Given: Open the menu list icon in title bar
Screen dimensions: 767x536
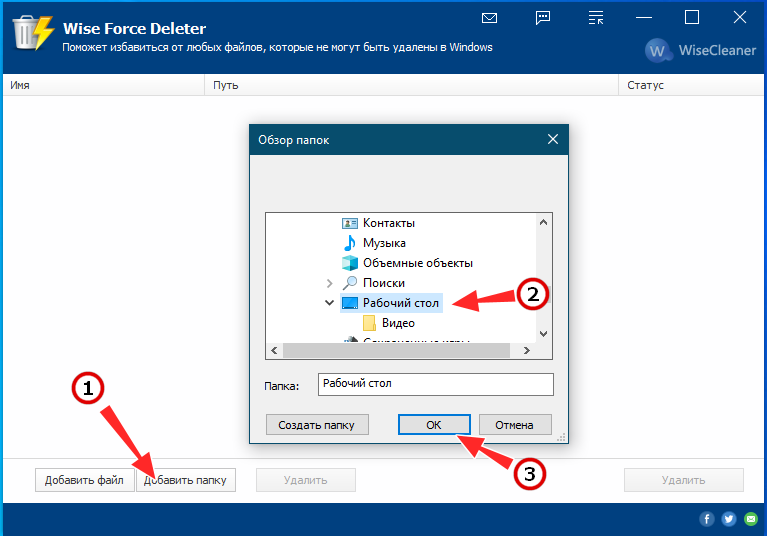Looking at the screenshot, I should tap(596, 18).
